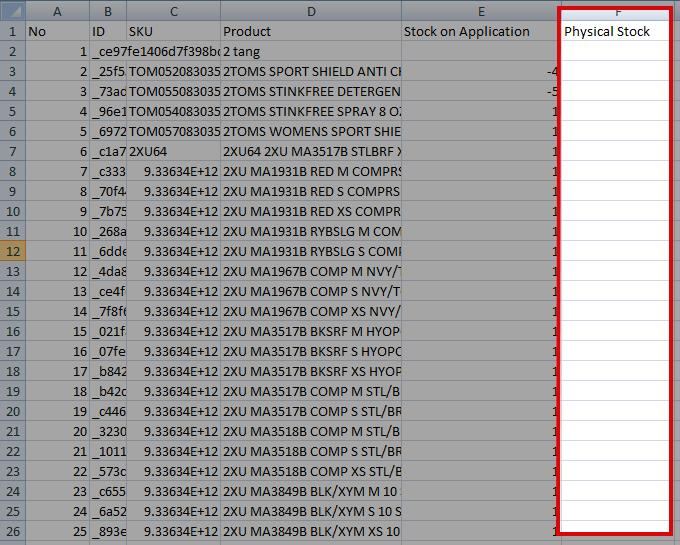Select SKU cell 'TOM055083035'
Screen dimensions: 680x545
coord(173,91)
